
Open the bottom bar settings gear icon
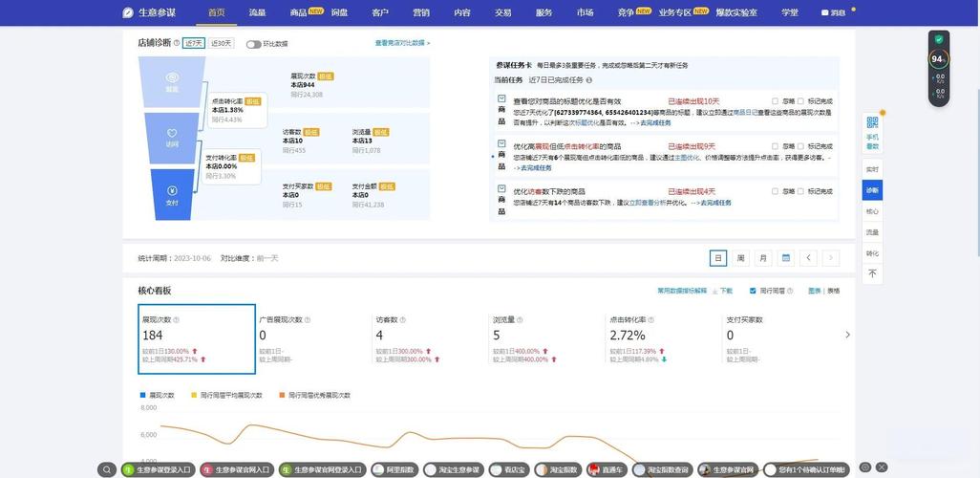(x=865, y=467)
